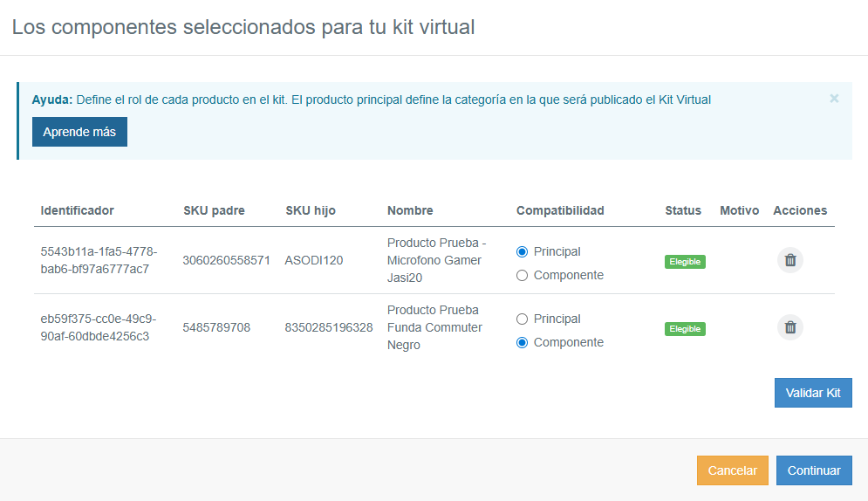This screenshot has height=501, width=868.
Task: Click the Validar Kit button
Action: (812, 393)
